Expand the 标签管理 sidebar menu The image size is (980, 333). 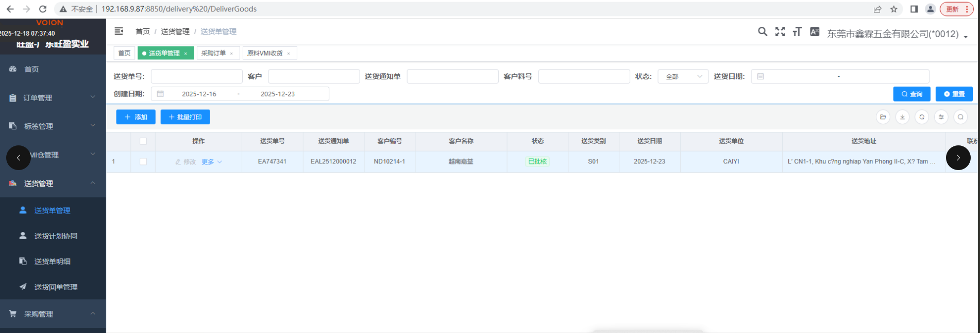tap(53, 126)
